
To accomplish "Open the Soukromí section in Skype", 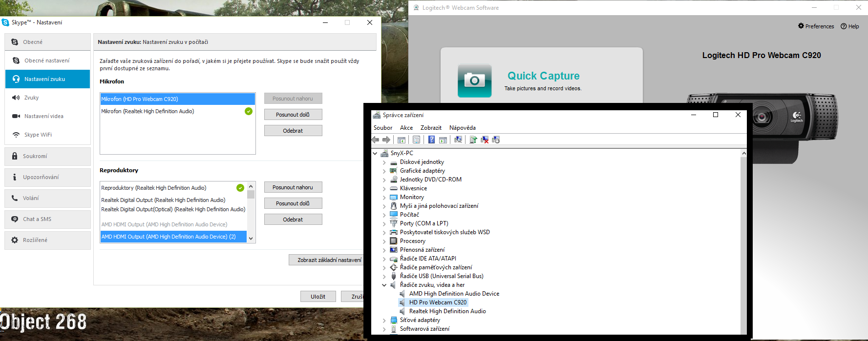I will (47, 156).
